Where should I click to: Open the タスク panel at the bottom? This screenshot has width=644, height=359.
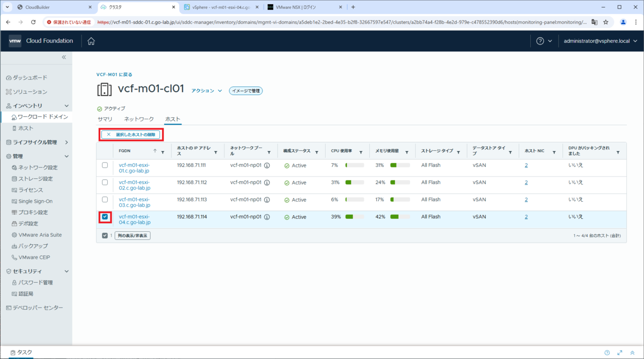(21, 353)
